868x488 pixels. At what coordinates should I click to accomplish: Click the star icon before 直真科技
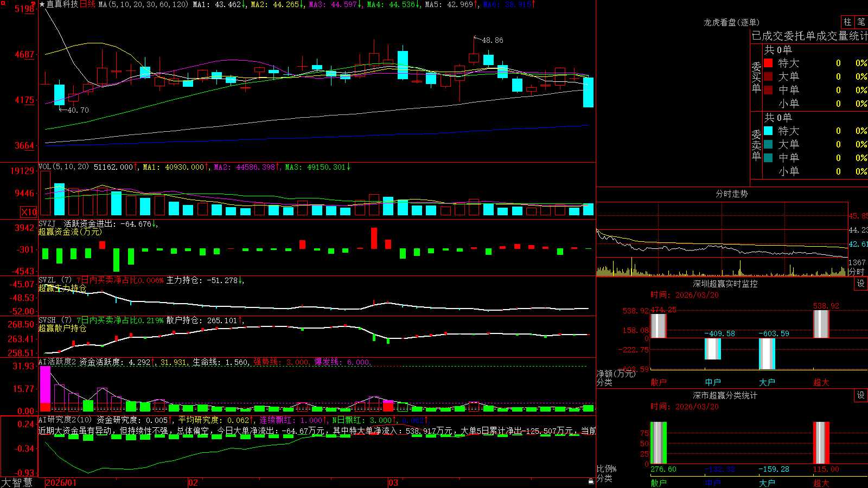42,4
